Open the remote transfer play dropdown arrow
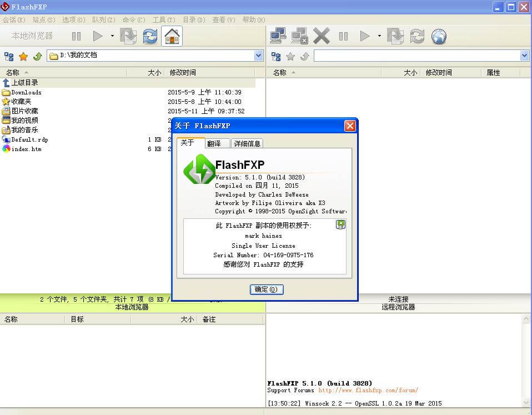Image resolution: width=532 pixels, height=415 pixels. click(379, 36)
